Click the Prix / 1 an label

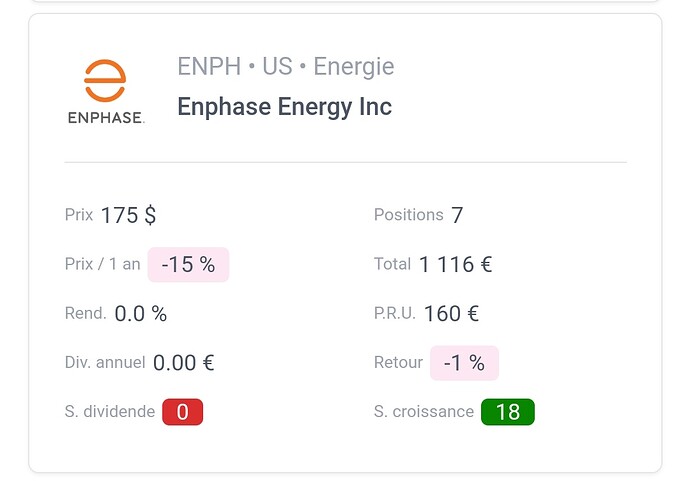click(103, 264)
